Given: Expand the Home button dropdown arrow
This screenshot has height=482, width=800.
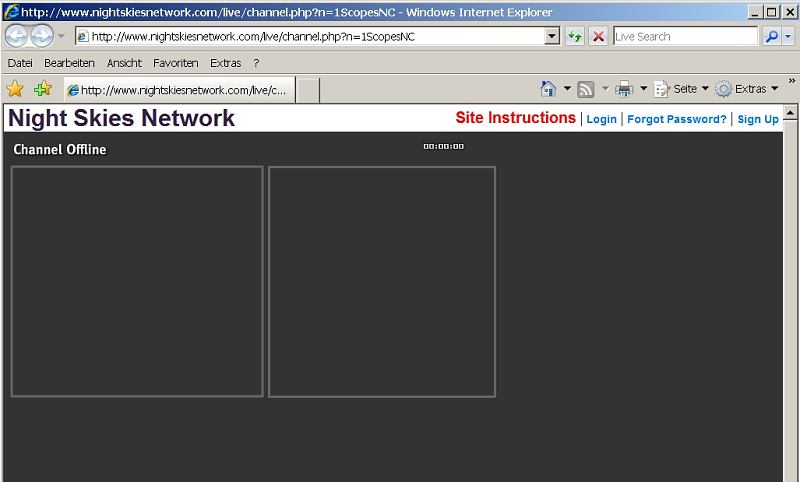Looking at the screenshot, I should 567,89.
